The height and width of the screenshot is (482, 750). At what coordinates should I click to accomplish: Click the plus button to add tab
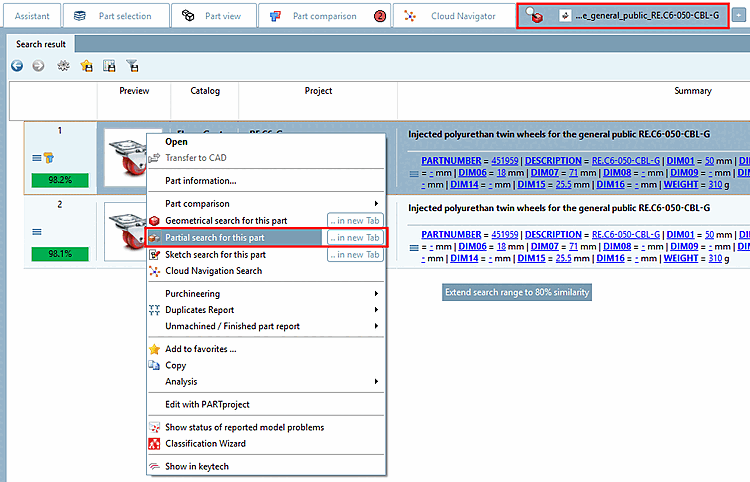(x=739, y=16)
